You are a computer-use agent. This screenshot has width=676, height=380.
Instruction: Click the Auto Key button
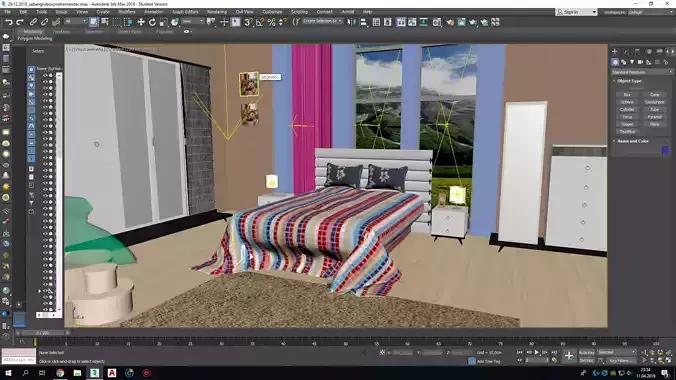pos(587,352)
